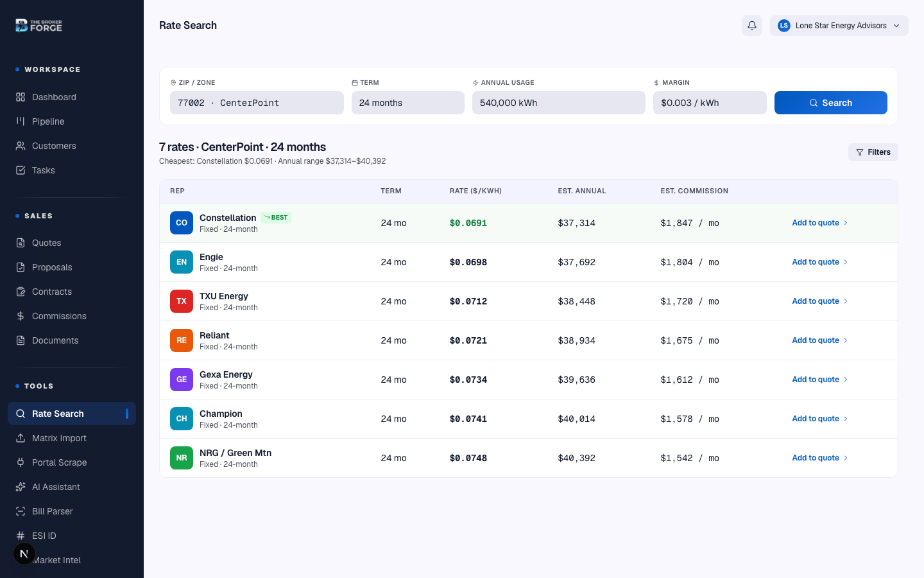Open Matrix Import tool
Viewport: 924px width, 578px height.
click(x=72, y=438)
